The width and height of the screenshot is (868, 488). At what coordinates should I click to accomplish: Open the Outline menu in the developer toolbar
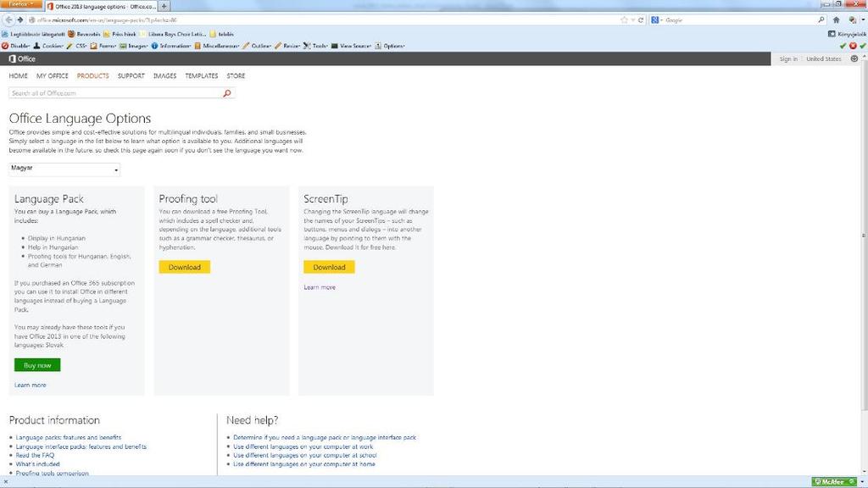[x=258, y=46]
